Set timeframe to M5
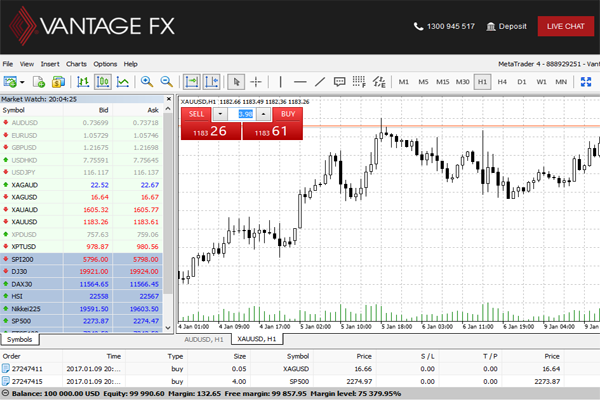Viewport: 600px width, 400px height. coord(423,82)
